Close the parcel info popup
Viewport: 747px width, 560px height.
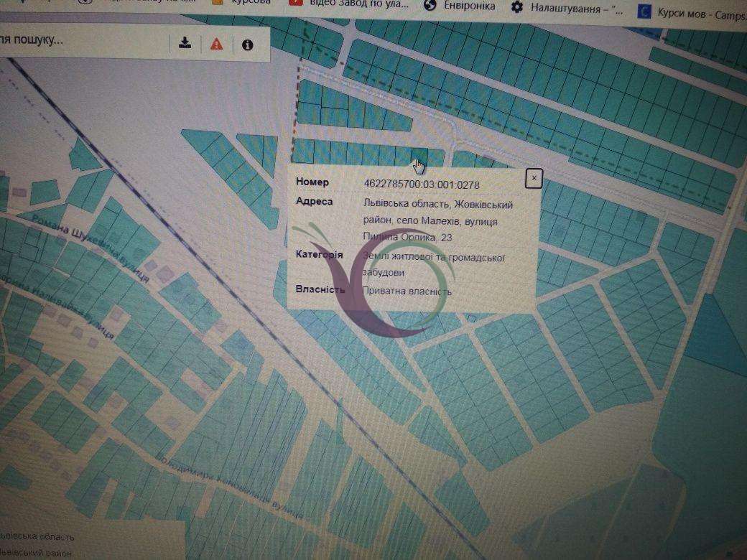click(534, 179)
